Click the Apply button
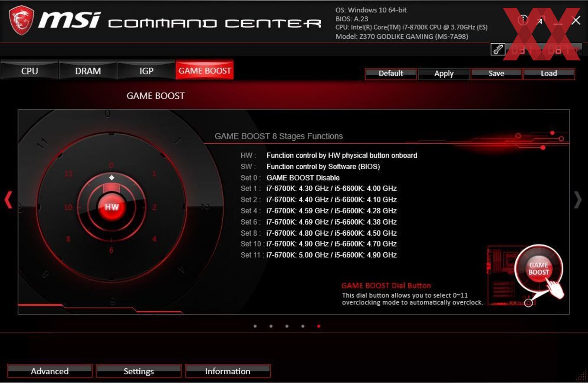 tap(444, 73)
